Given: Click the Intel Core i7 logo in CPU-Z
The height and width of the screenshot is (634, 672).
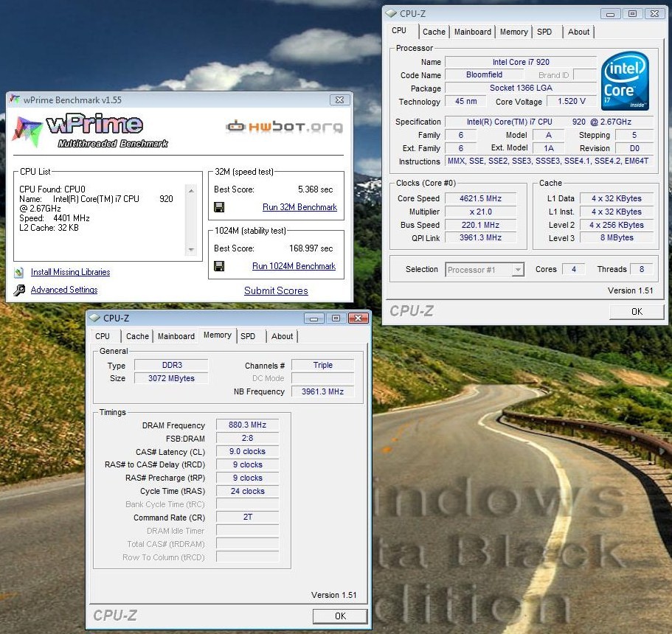Looking at the screenshot, I should click(x=625, y=80).
